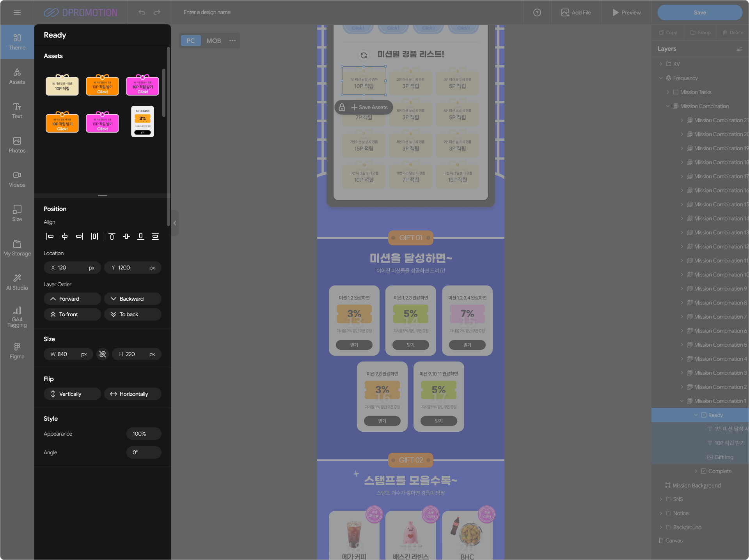Collapse the Layers panel icon
The image size is (749, 560).
[739, 49]
